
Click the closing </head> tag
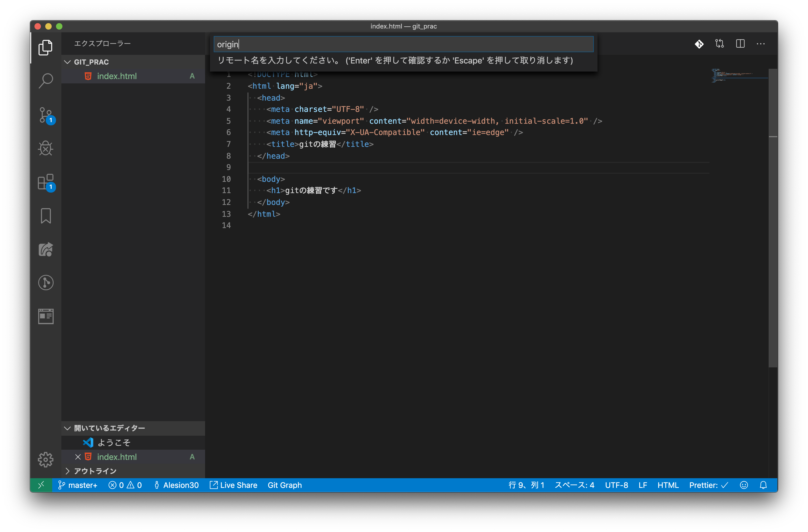[273, 156]
